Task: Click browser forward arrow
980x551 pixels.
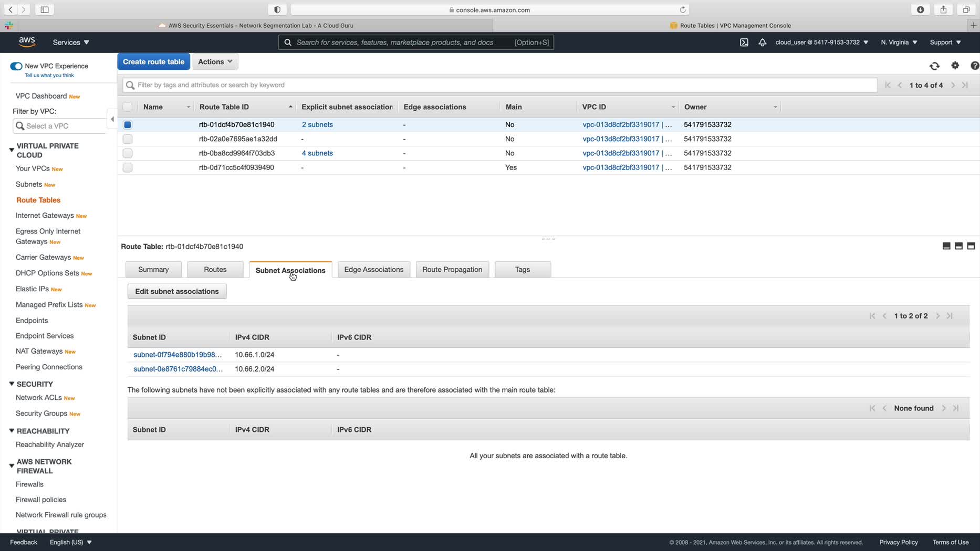Action: click(x=23, y=9)
